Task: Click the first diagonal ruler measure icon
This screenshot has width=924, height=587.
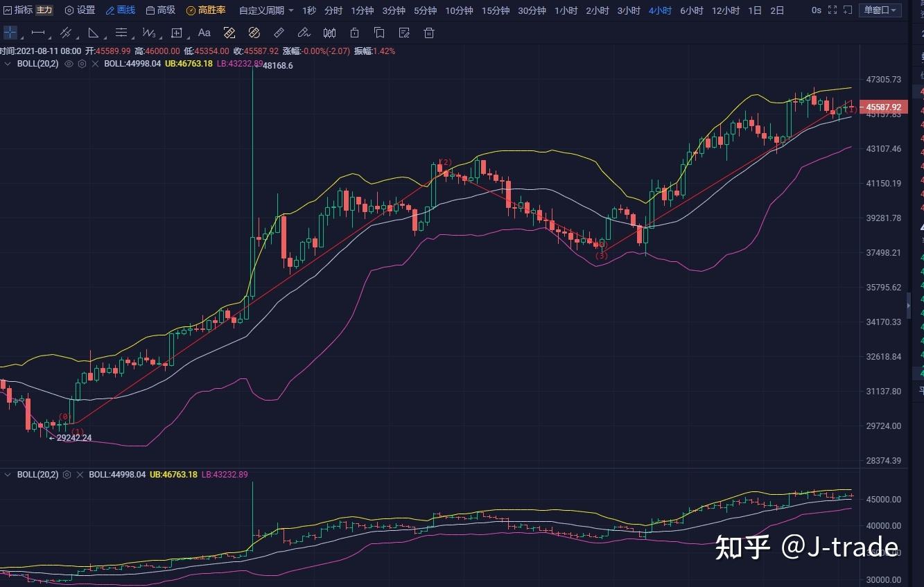Action: coord(229,33)
